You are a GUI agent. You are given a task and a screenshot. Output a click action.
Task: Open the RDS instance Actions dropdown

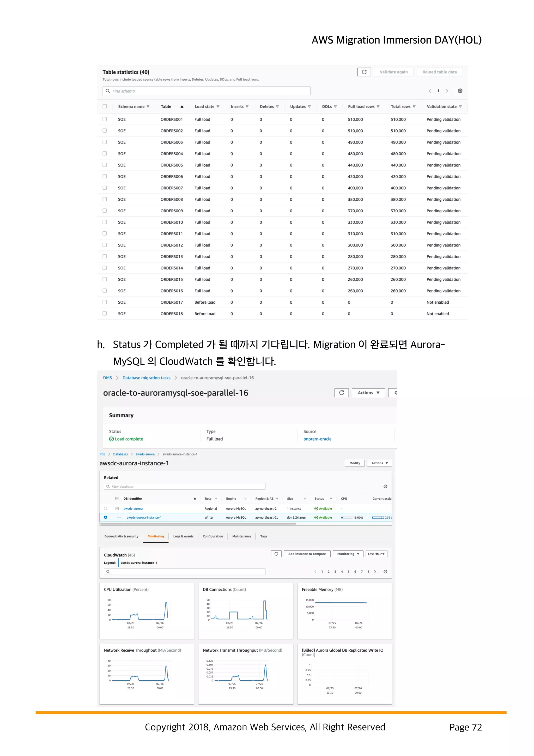pyautogui.click(x=379, y=464)
